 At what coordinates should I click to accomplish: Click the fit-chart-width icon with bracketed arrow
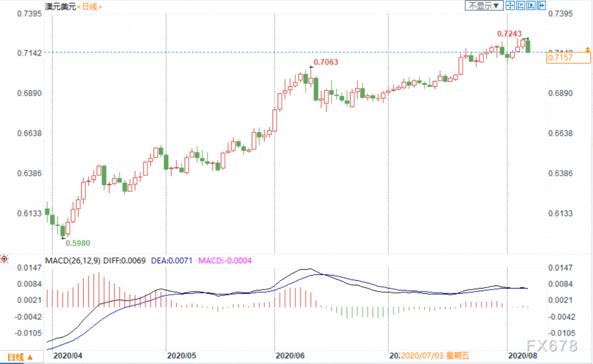[520, 6]
